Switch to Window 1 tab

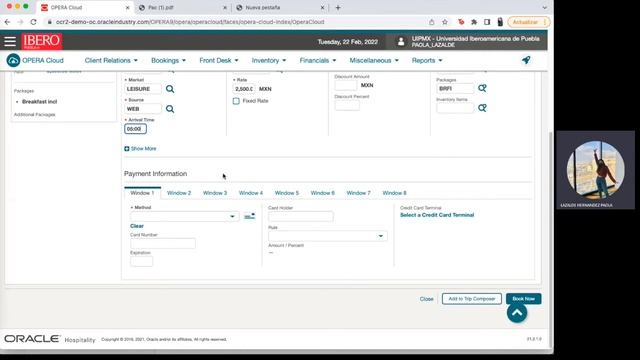coord(142,193)
